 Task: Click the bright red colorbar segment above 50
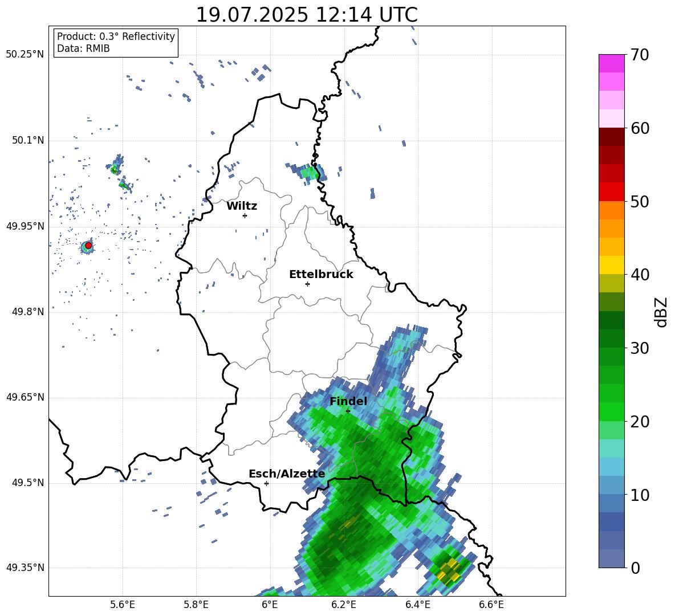[611, 192]
